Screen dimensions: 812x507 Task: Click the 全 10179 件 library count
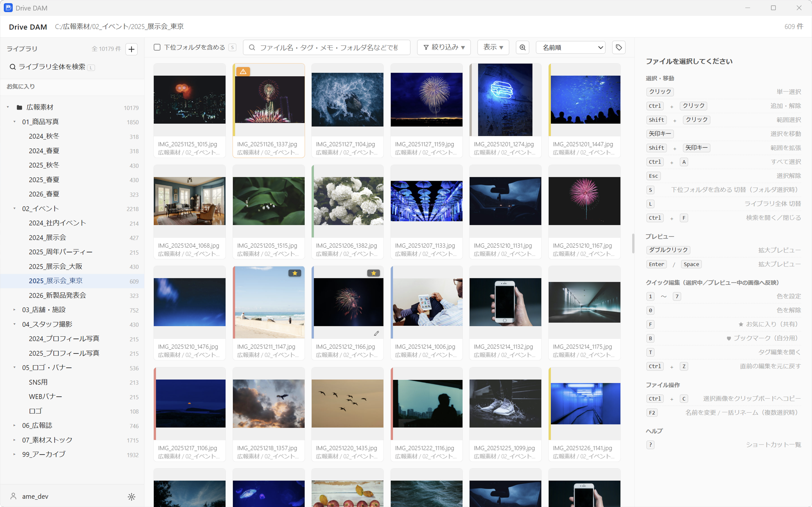pyautogui.click(x=106, y=49)
